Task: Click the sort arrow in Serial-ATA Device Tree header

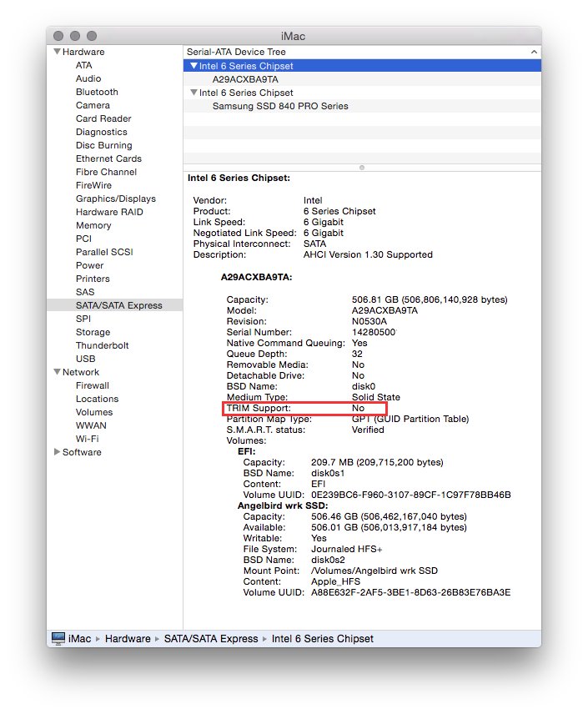Action: [x=534, y=52]
